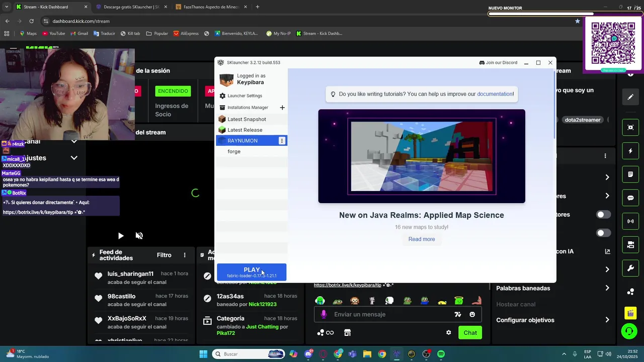
Task: Play the Kick stream preview
Action: [x=121, y=236]
